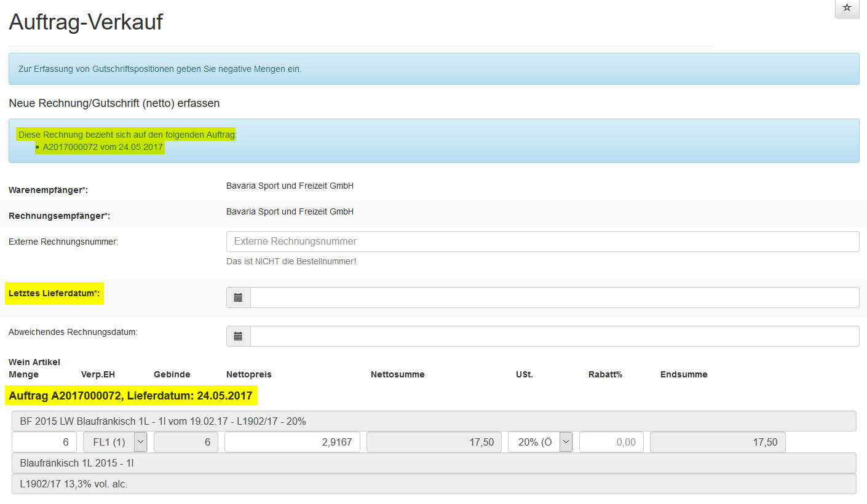Click the L1902/17 13,3% vol. alc. field
The height and width of the screenshot is (504, 867).
pos(434,484)
